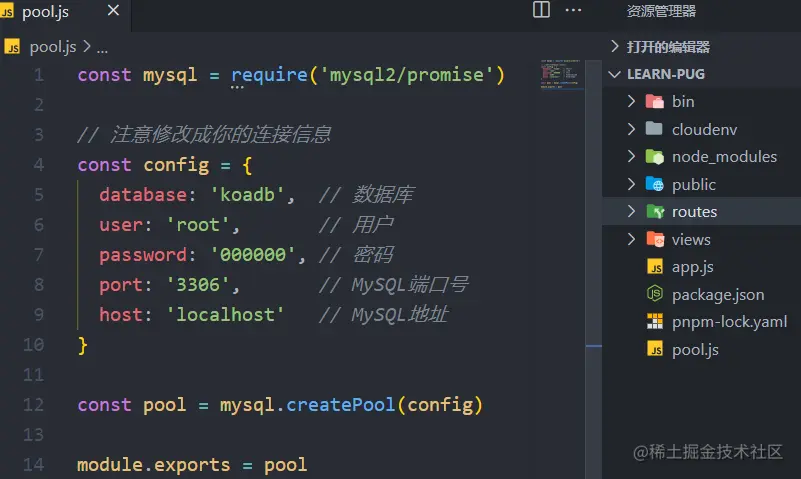Click the node_modules folder icon
The width and height of the screenshot is (801, 479).
tap(654, 156)
